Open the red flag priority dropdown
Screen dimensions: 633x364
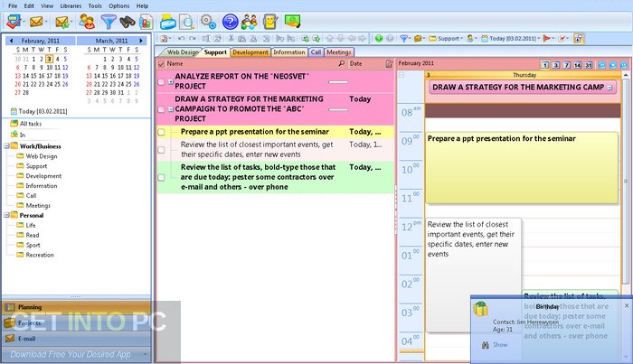(x=549, y=39)
